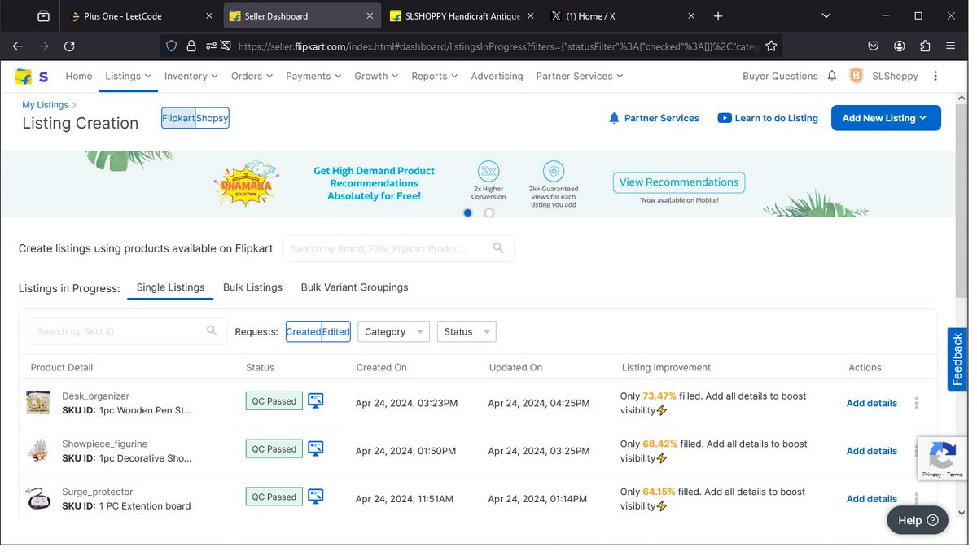Open Firefox application menu

coord(951,46)
